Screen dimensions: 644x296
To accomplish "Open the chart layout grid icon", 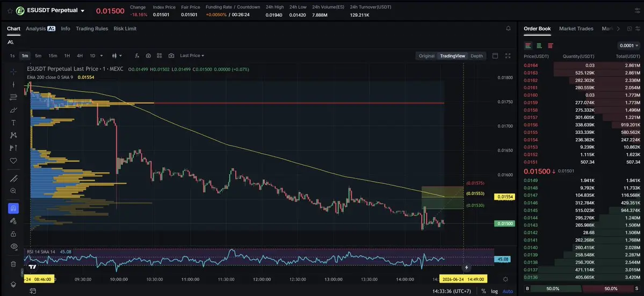I will click(x=160, y=56).
